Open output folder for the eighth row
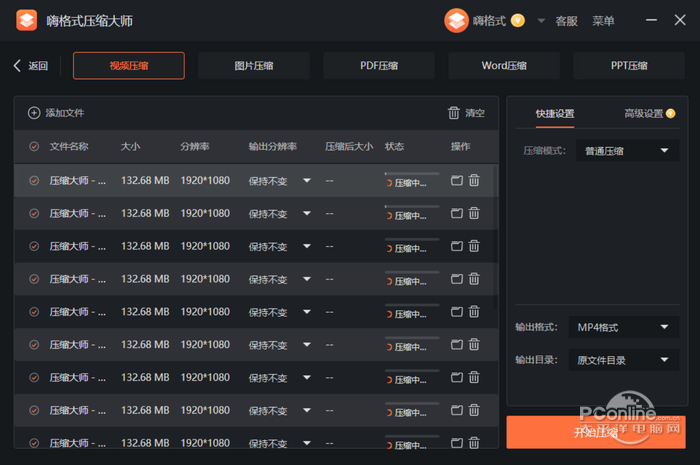700x465 pixels. coord(457,410)
